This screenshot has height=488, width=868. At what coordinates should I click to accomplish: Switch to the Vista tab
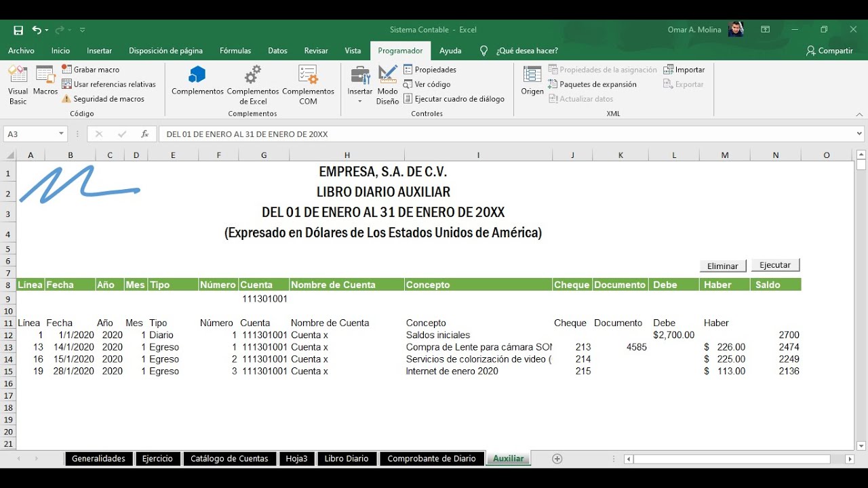pyautogui.click(x=353, y=51)
